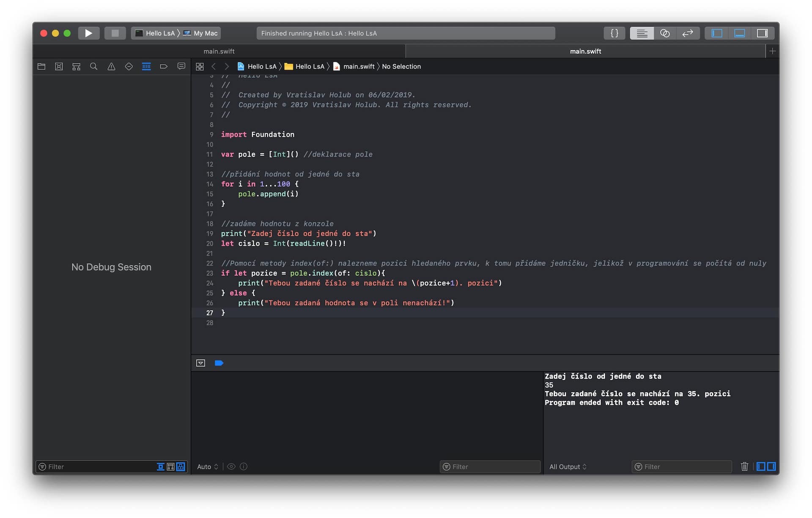Switch to the Version editor arrows icon

click(x=688, y=33)
